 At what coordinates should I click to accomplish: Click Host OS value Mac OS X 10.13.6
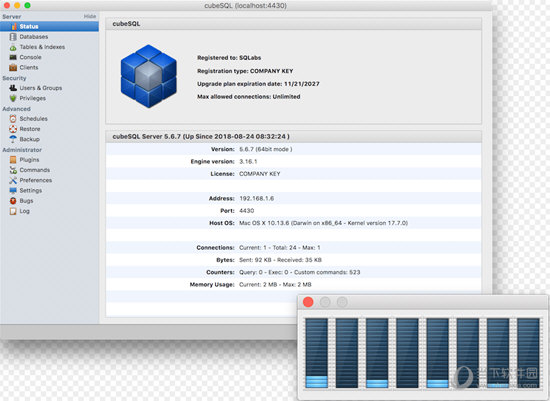point(323,223)
